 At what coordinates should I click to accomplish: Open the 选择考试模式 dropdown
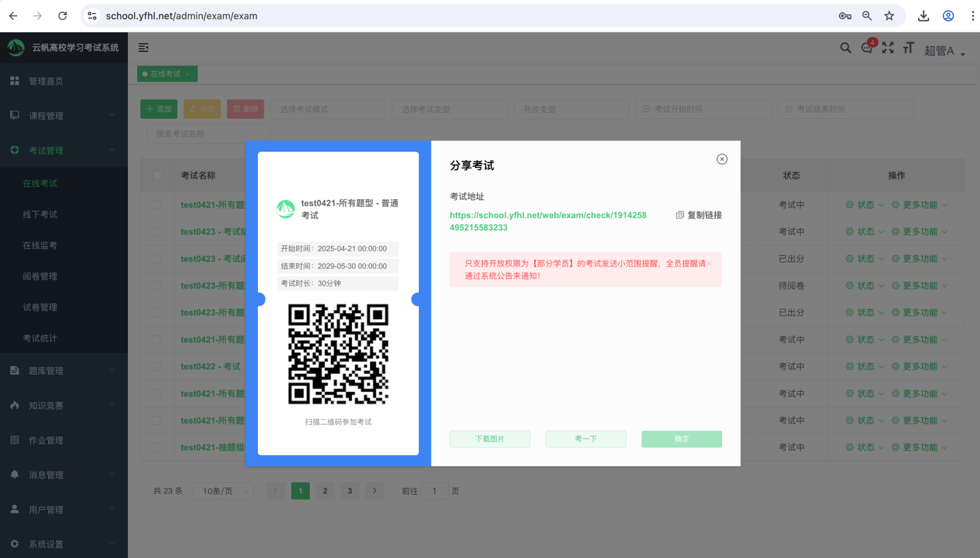click(328, 109)
